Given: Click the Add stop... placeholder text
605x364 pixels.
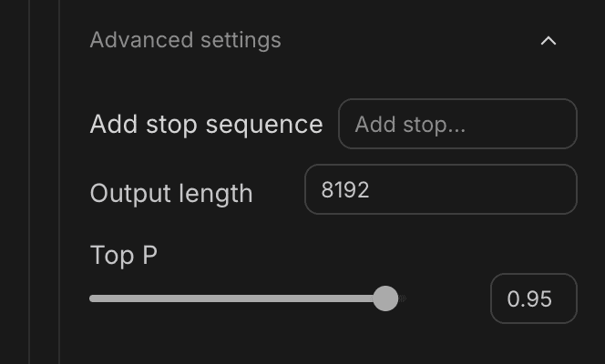Looking at the screenshot, I should click(410, 124).
